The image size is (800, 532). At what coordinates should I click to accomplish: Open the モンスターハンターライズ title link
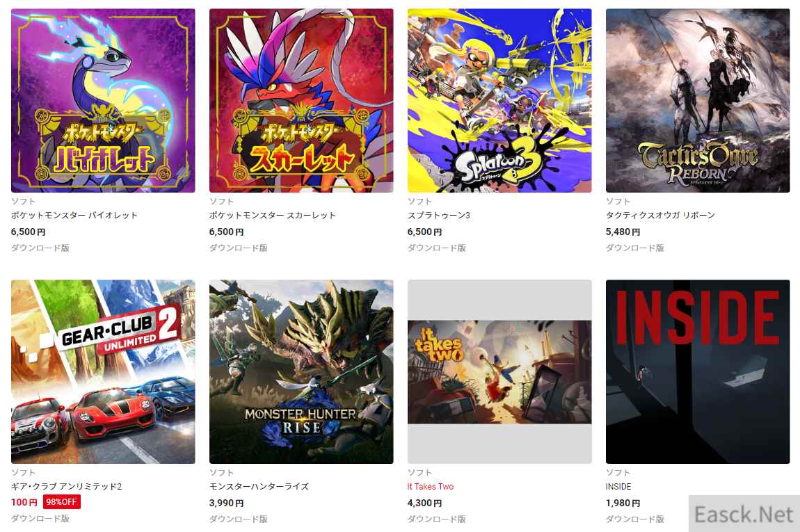click(259, 486)
